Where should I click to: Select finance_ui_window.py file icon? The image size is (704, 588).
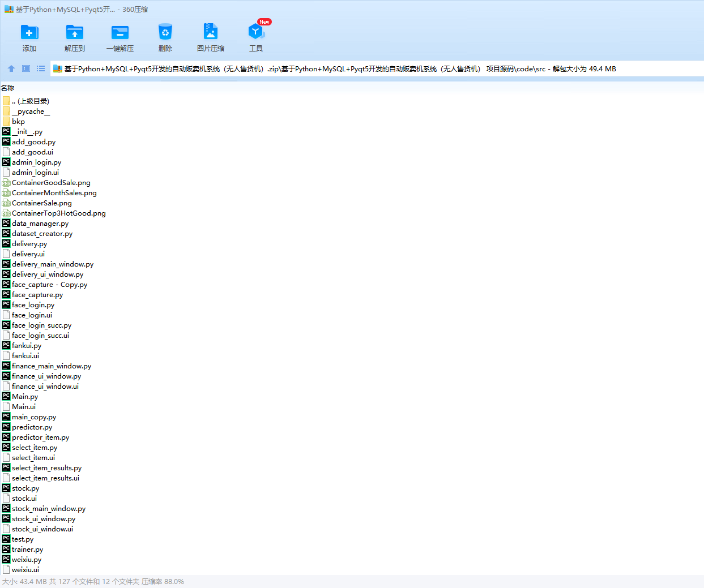6,376
